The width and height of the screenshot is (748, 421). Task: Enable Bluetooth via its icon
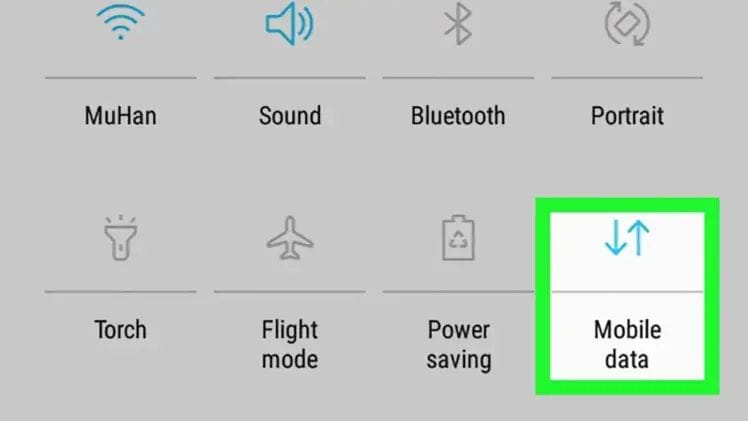pyautogui.click(x=458, y=24)
